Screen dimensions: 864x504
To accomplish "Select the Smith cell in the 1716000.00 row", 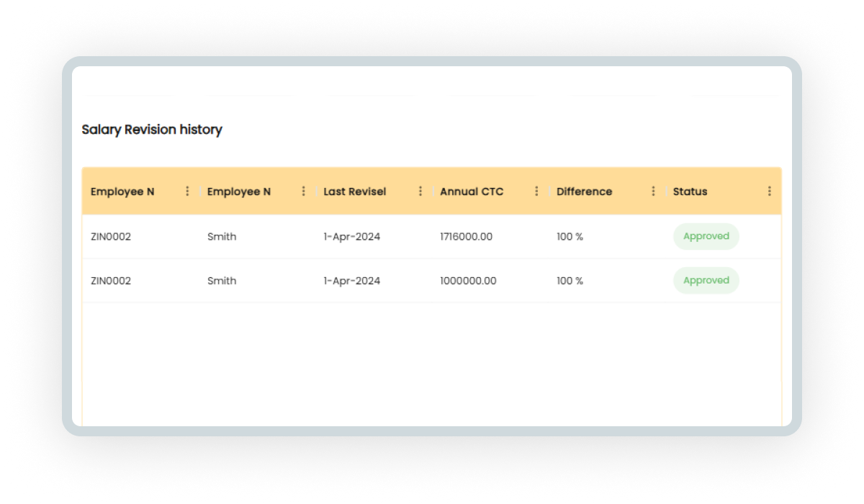I will [x=222, y=237].
